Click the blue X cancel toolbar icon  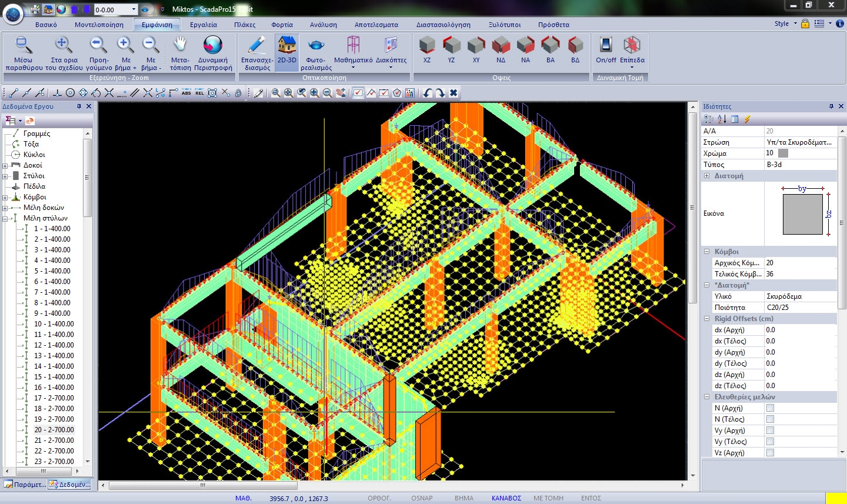coord(453,93)
